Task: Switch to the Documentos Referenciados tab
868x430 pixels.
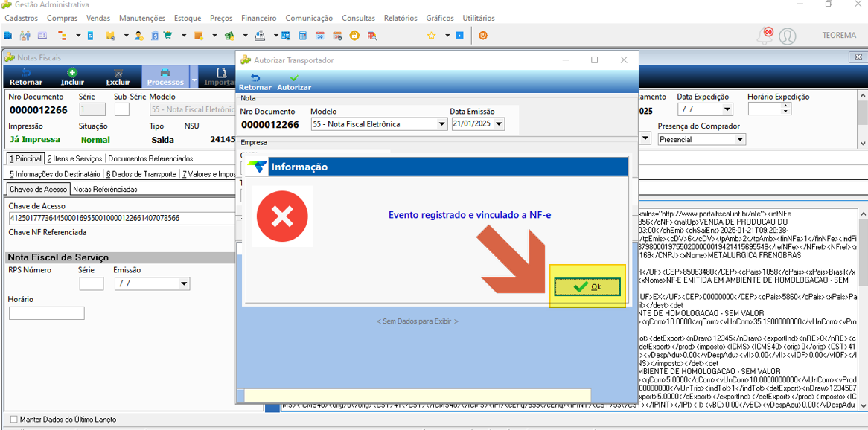Action: pyautogui.click(x=150, y=158)
